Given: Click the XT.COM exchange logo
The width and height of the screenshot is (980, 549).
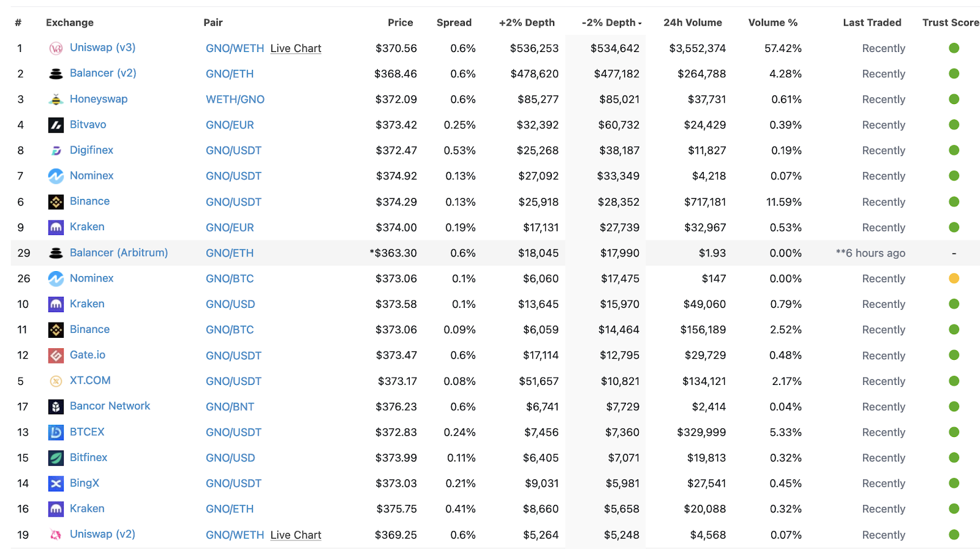Looking at the screenshot, I should tap(56, 381).
